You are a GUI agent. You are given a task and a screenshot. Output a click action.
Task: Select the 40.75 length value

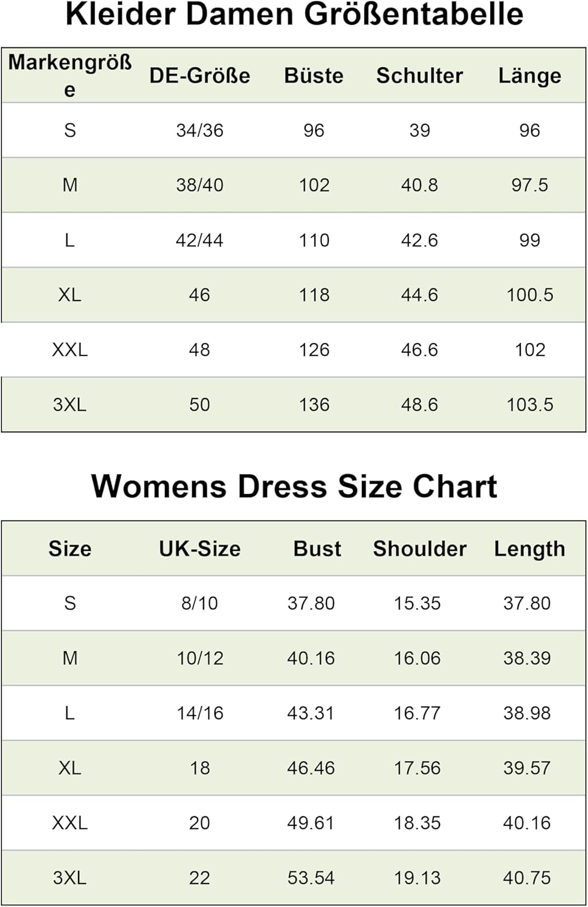click(x=527, y=877)
